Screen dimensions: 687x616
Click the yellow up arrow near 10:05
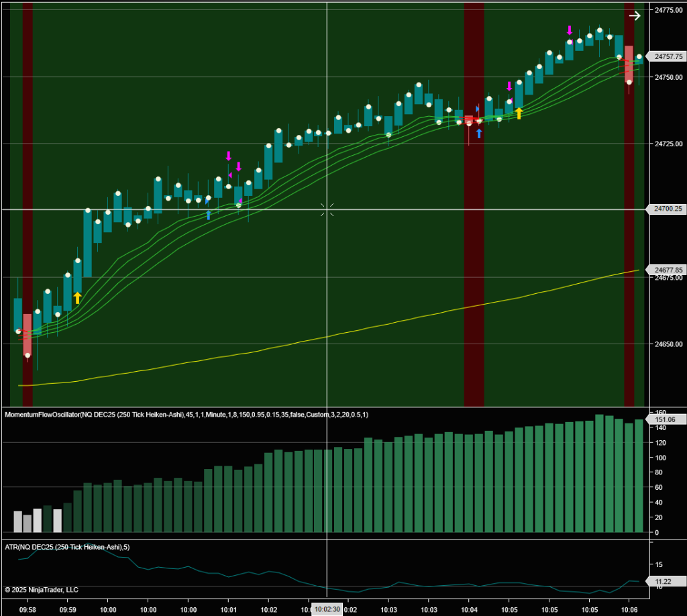[x=519, y=113]
